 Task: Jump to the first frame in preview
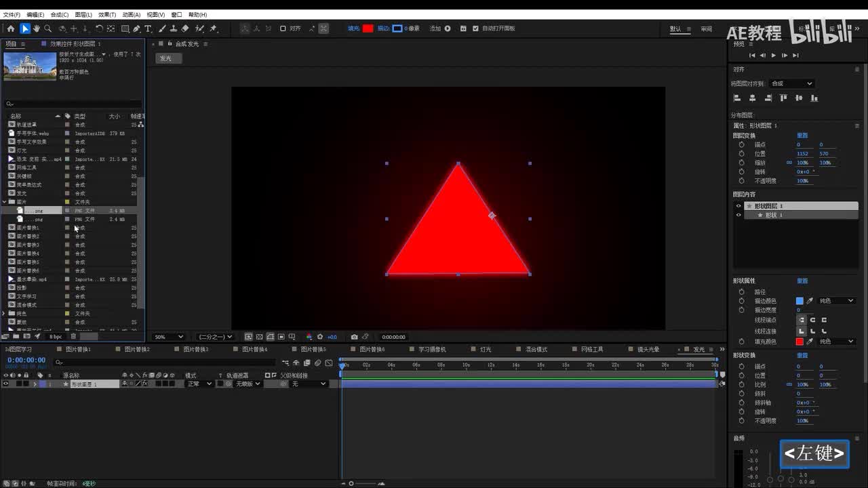pyautogui.click(x=752, y=56)
